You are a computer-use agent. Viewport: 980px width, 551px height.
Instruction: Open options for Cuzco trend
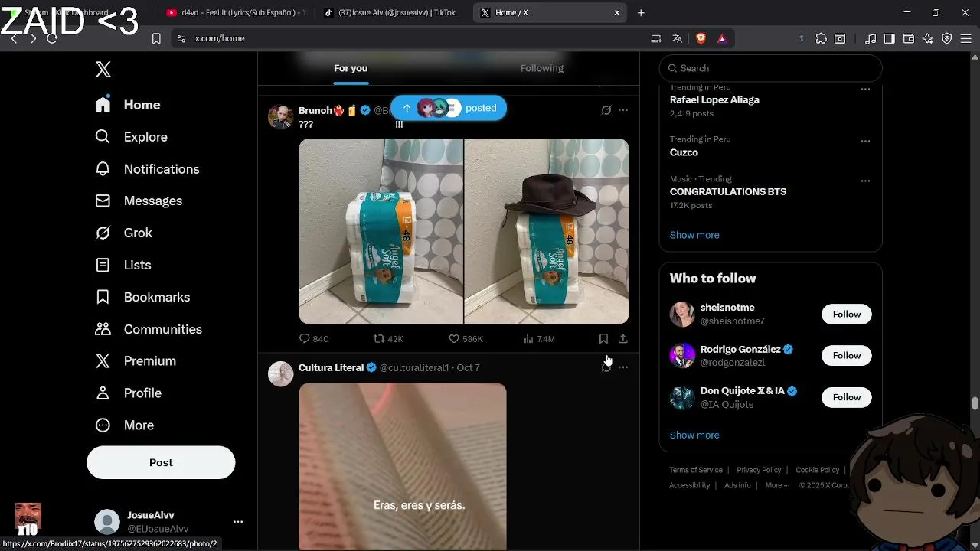click(x=865, y=141)
